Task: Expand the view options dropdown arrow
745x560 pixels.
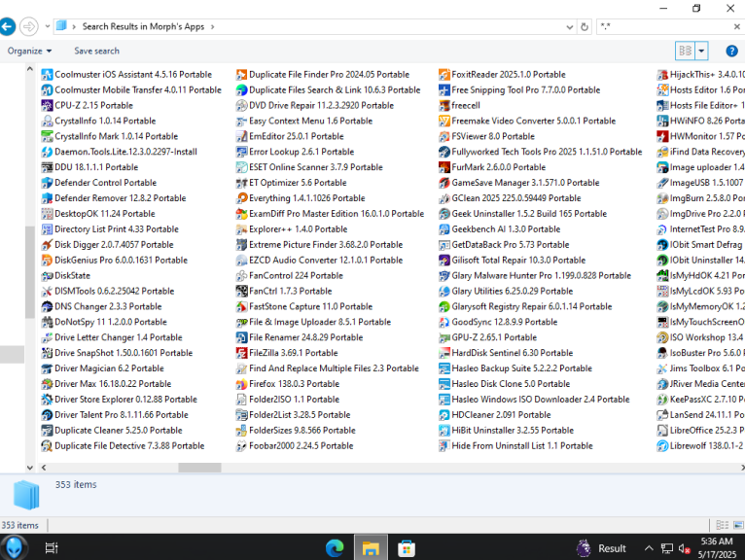Action: click(701, 51)
